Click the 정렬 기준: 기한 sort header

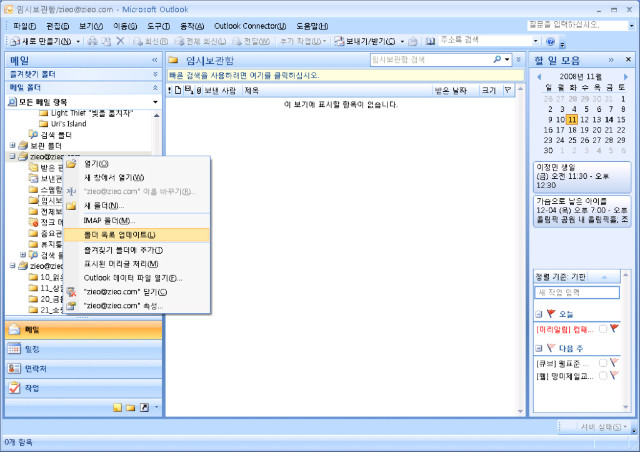[577, 277]
